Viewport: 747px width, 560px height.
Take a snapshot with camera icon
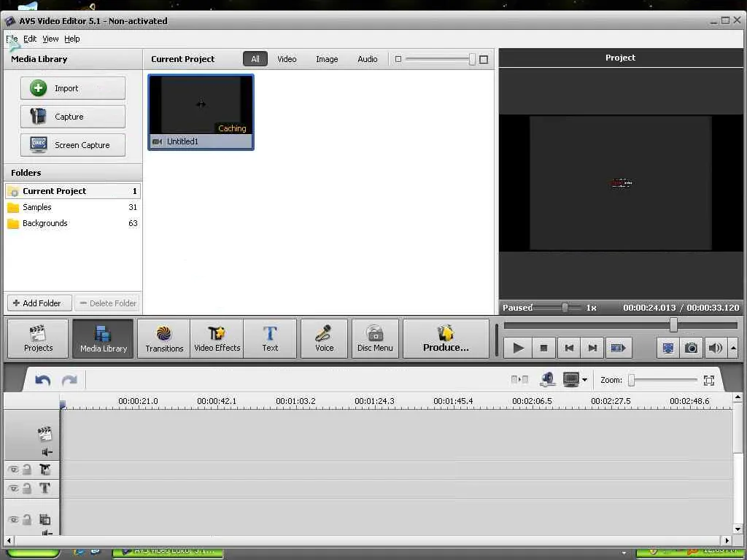(x=692, y=348)
